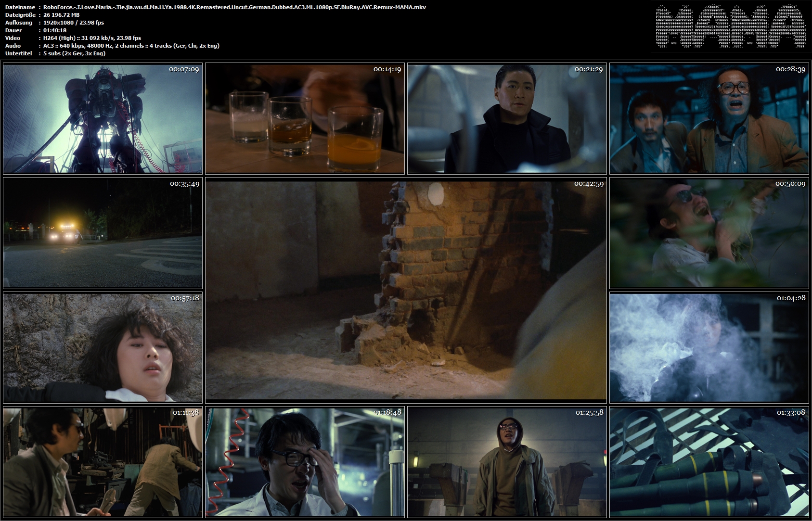Open the night street thumbnail with truck headlights

coord(103,233)
